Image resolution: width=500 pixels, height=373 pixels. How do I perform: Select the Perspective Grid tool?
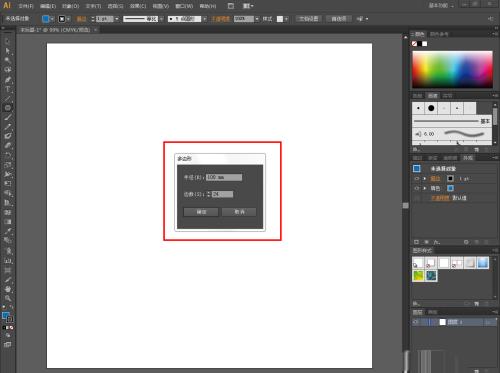pos(8,203)
